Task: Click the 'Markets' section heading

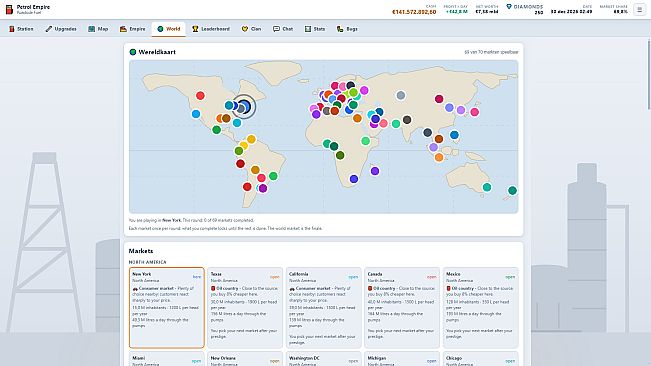Action: click(x=141, y=251)
